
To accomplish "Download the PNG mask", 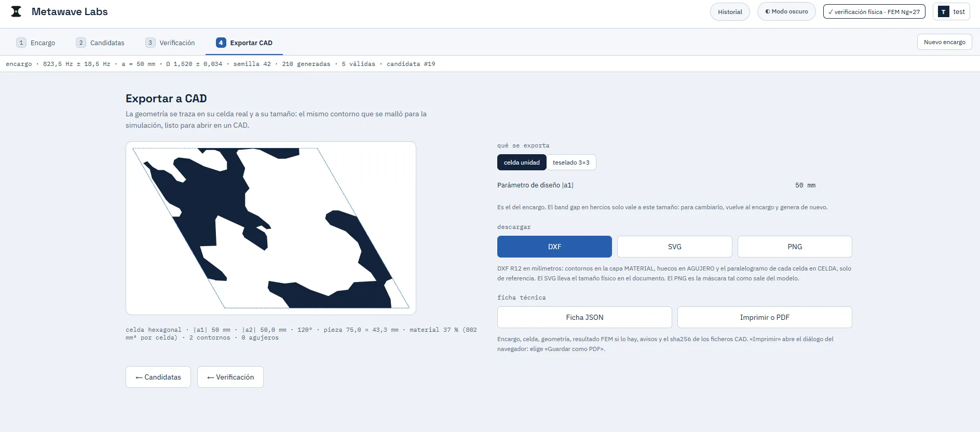I will point(795,247).
